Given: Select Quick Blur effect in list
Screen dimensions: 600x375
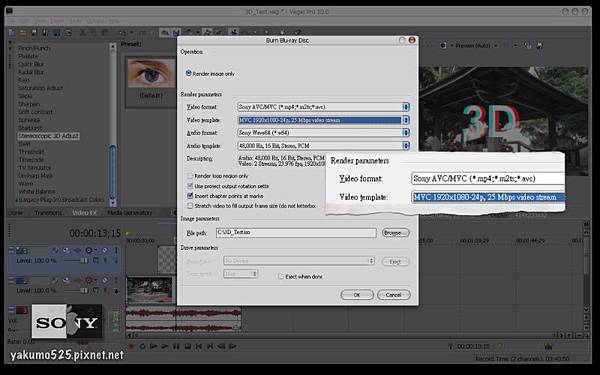Looking at the screenshot, I should pyautogui.click(x=31, y=64).
